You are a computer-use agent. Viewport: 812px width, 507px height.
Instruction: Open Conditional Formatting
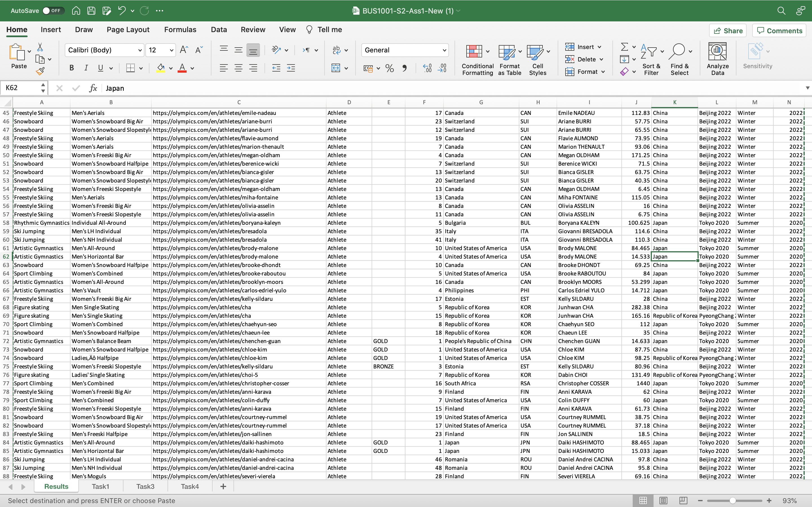[477, 60]
